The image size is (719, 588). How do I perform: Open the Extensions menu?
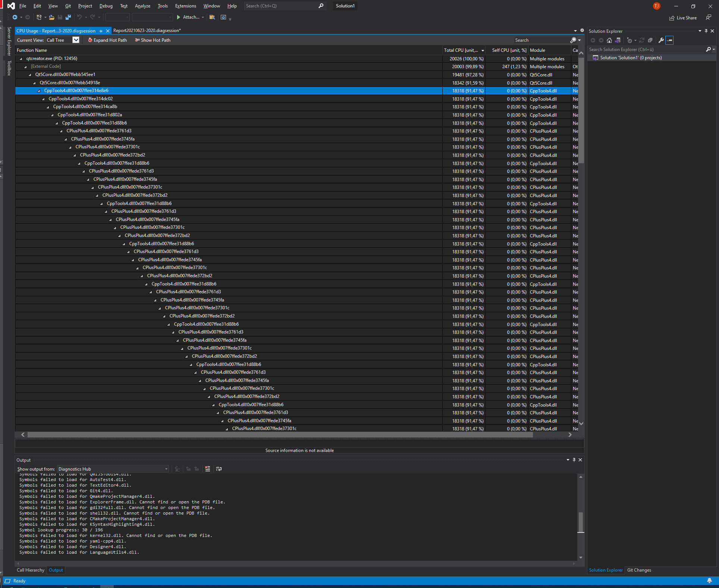[x=186, y=6]
